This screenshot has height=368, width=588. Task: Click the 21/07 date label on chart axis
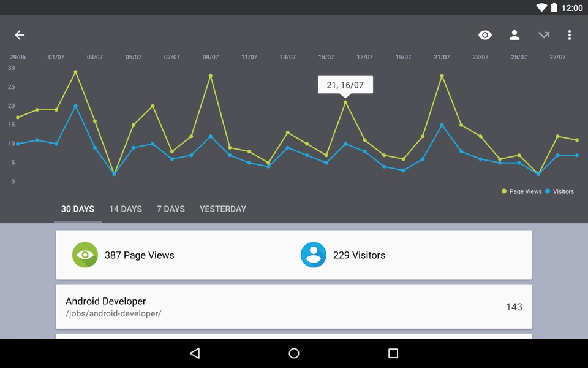click(x=442, y=57)
